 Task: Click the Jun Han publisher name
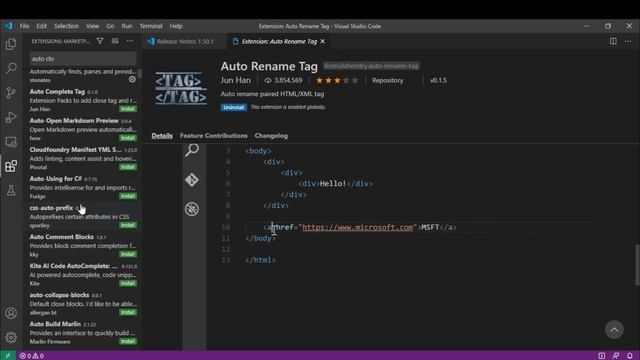coord(236,80)
